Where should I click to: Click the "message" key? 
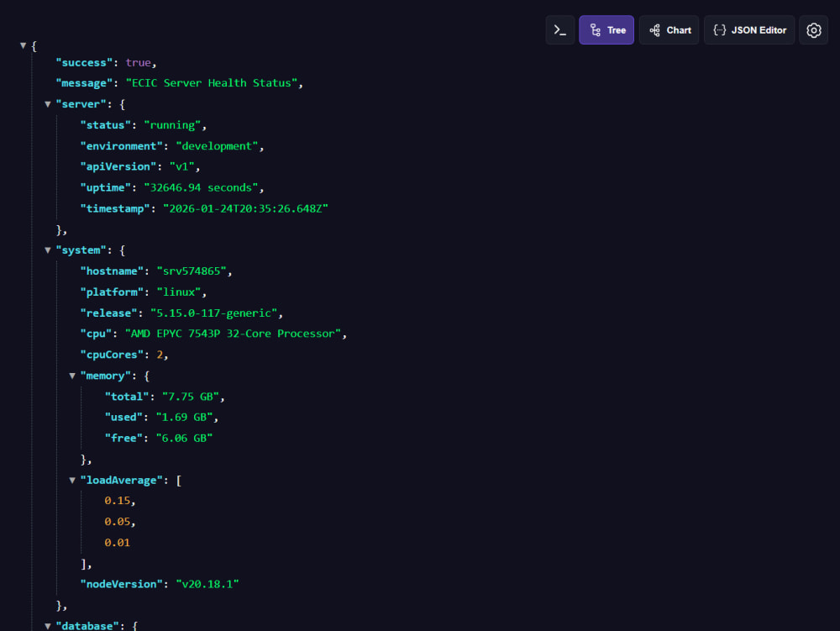pos(84,83)
